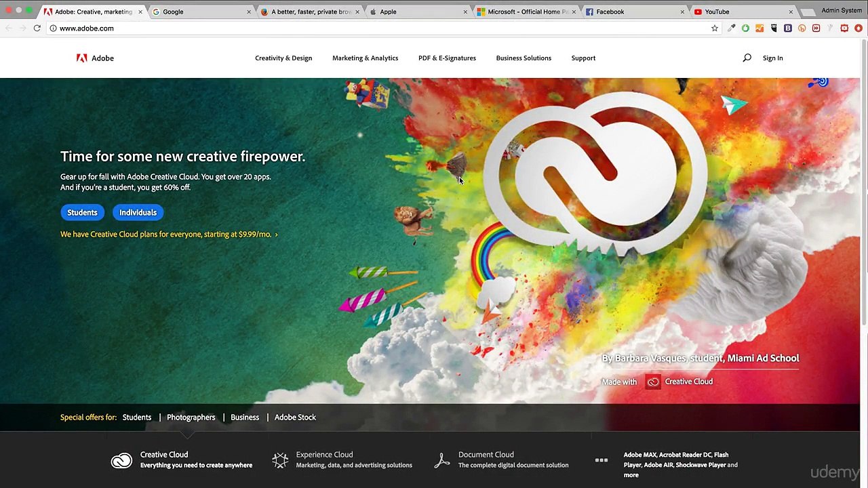Open the red circle arrow extension icon
This screenshot has width=868, height=488.
[x=859, y=28]
